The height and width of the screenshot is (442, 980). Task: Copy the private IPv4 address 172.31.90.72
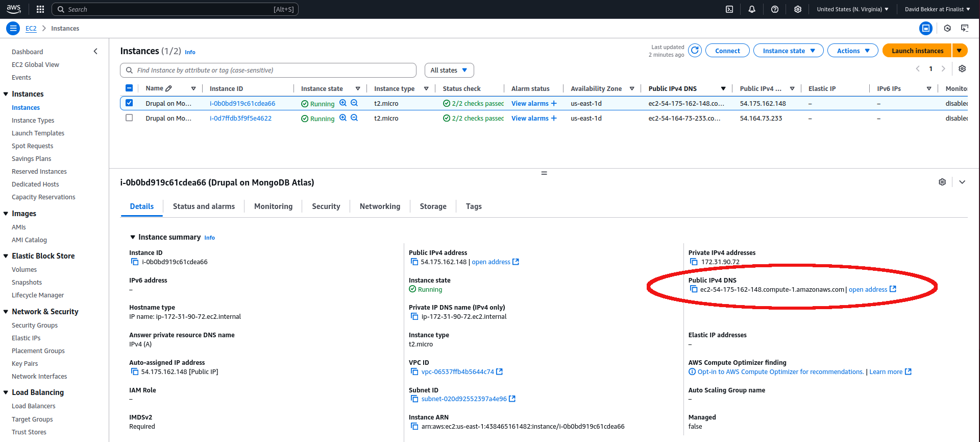point(694,262)
